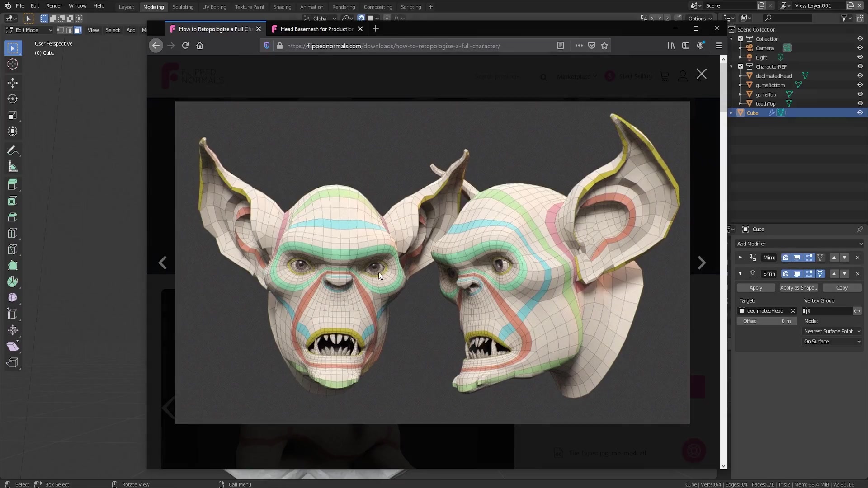Hide the decimatedHead object in outliner
This screenshot has width=868, height=488.
pyautogui.click(x=860, y=76)
